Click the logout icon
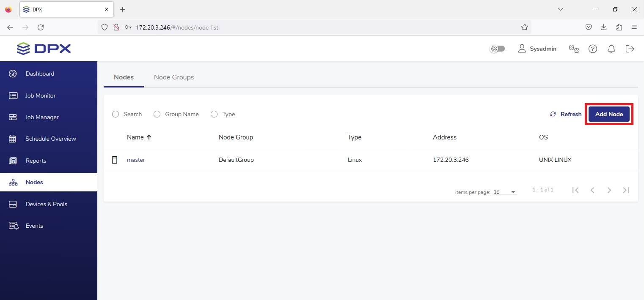This screenshot has height=300, width=644. 630,49
